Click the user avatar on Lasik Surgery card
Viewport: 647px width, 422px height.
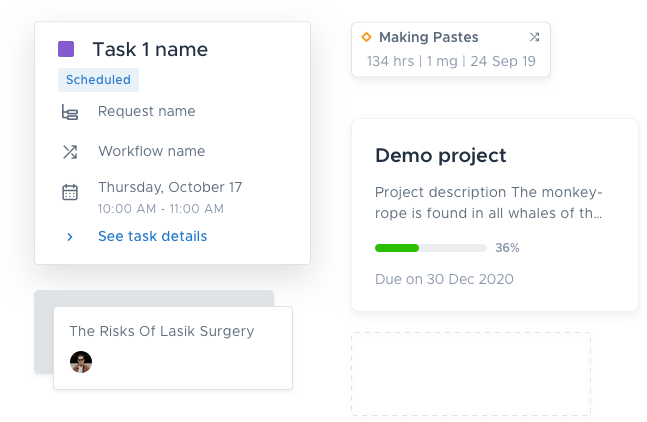(x=81, y=362)
